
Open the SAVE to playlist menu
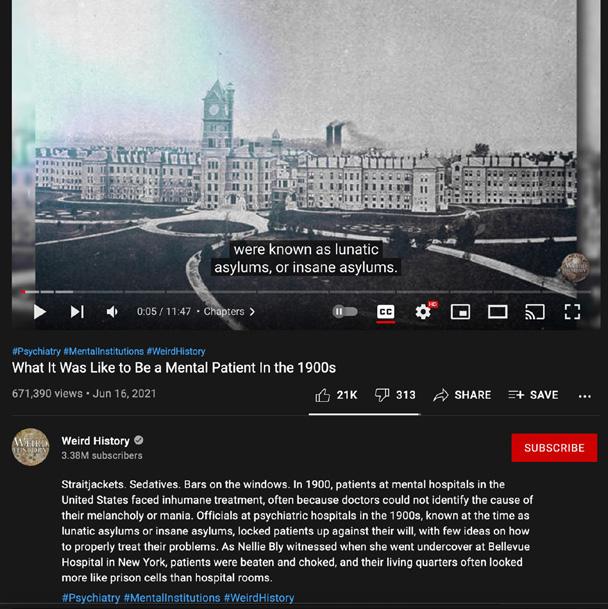(x=533, y=395)
